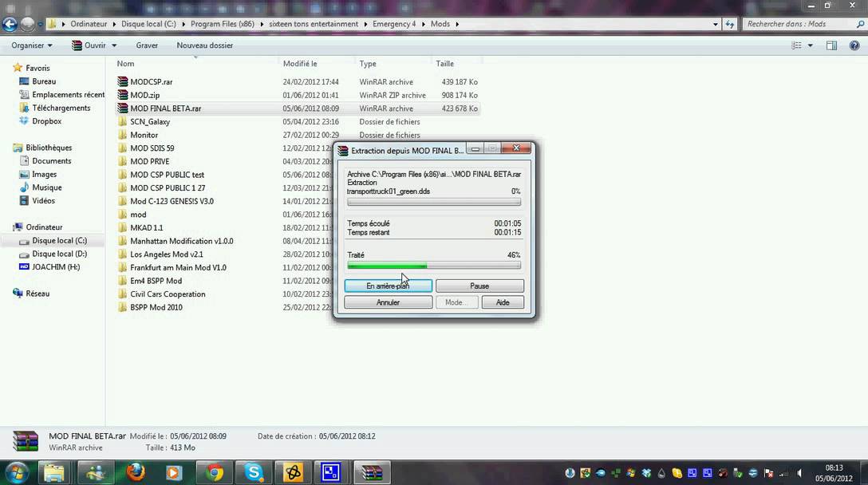Click Aide in the extraction dialog
The image size is (868, 485).
click(x=503, y=302)
